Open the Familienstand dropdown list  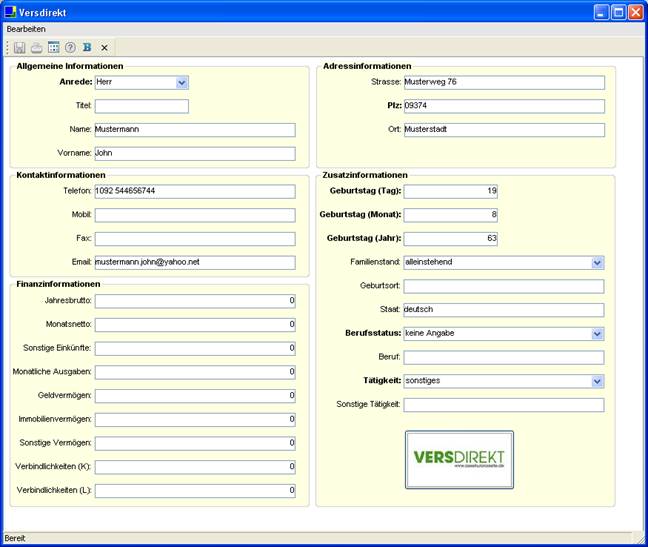597,263
